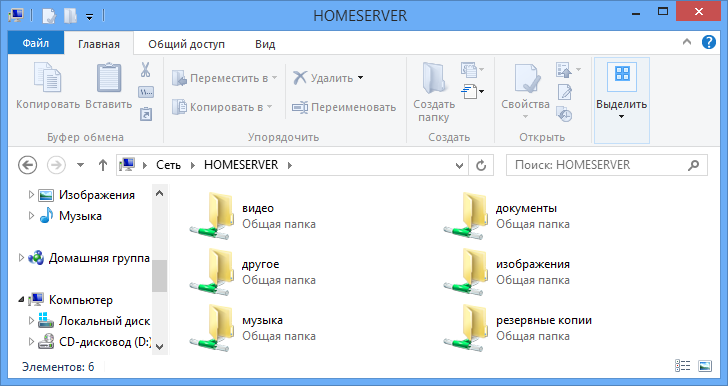Click the Delete (Удалить) button
The width and height of the screenshot is (728, 386).
pyautogui.click(x=328, y=78)
